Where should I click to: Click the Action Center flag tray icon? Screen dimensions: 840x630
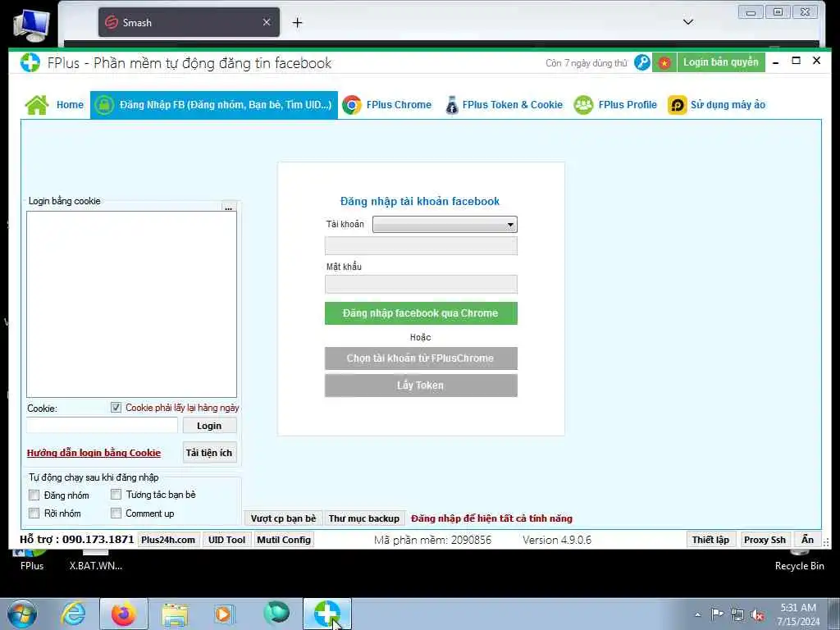click(x=717, y=614)
